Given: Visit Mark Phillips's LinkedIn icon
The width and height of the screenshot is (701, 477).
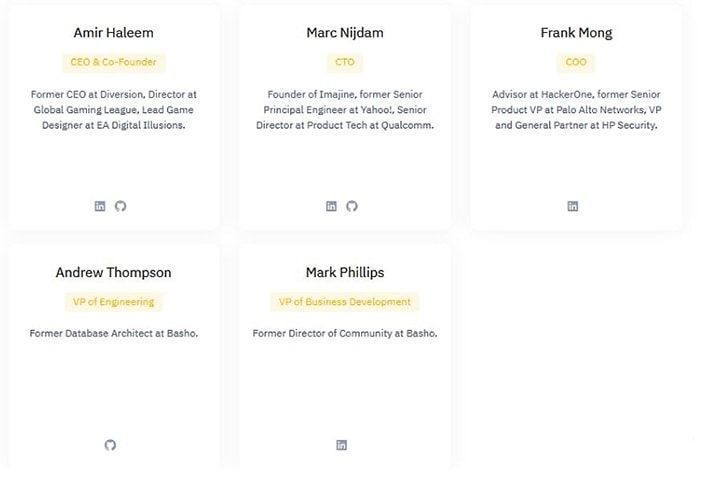Looking at the screenshot, I should (341, 445).
